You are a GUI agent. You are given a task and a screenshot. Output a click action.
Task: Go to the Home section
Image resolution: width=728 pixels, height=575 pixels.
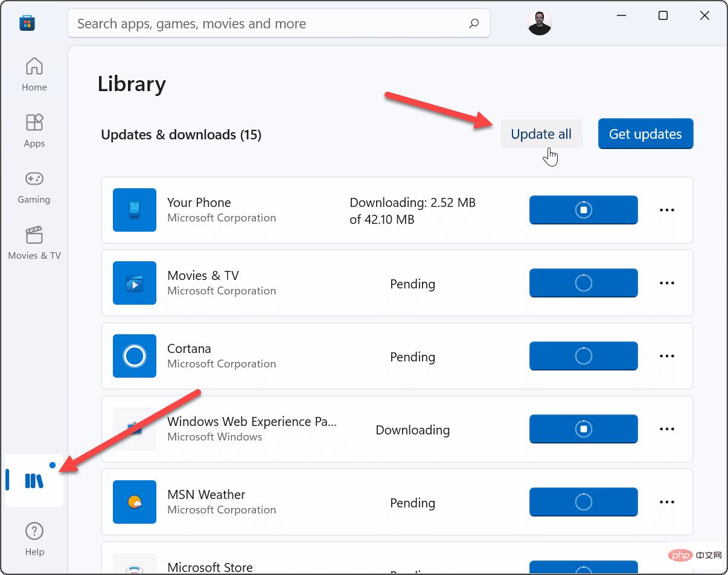click(x=34, y=74)
